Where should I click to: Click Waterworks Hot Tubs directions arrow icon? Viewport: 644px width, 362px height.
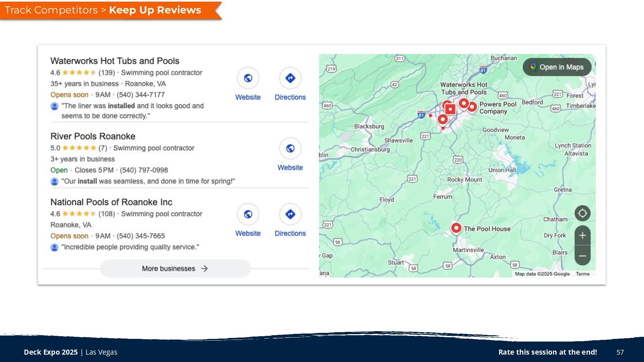[x=290, y=78]
